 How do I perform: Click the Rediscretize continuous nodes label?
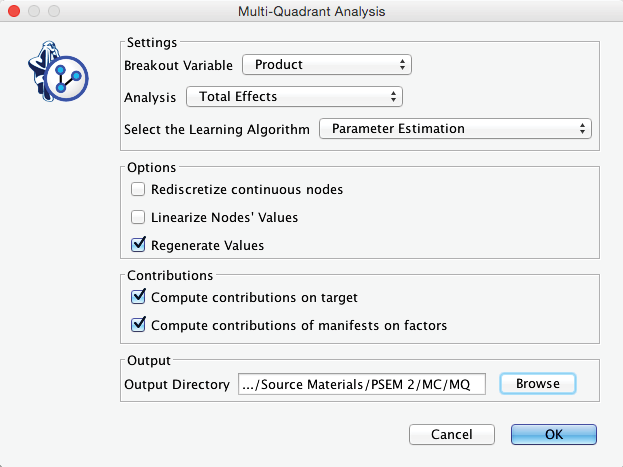[247, 190]
